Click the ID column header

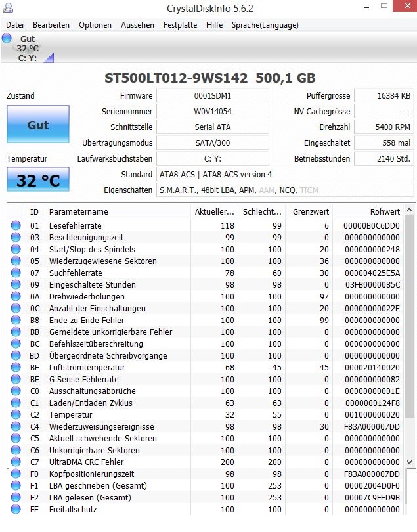34,211
